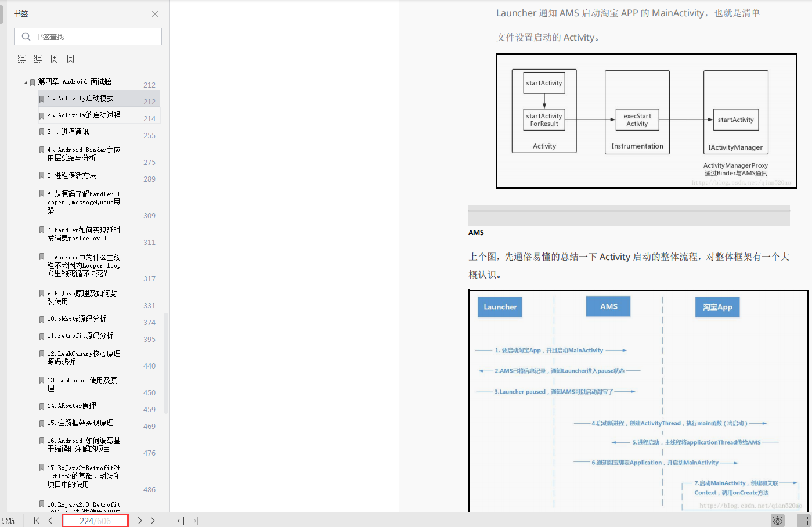Screen dimensions: 812x527
Task: Open bookmark 2、Activity的启动过程
Action: click(84, 115)
